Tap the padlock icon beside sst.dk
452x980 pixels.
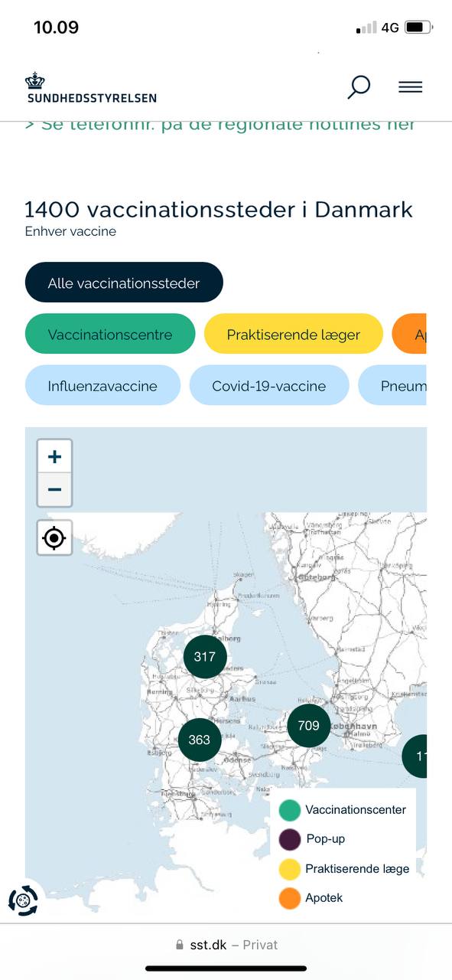click(x=180, y=946)
